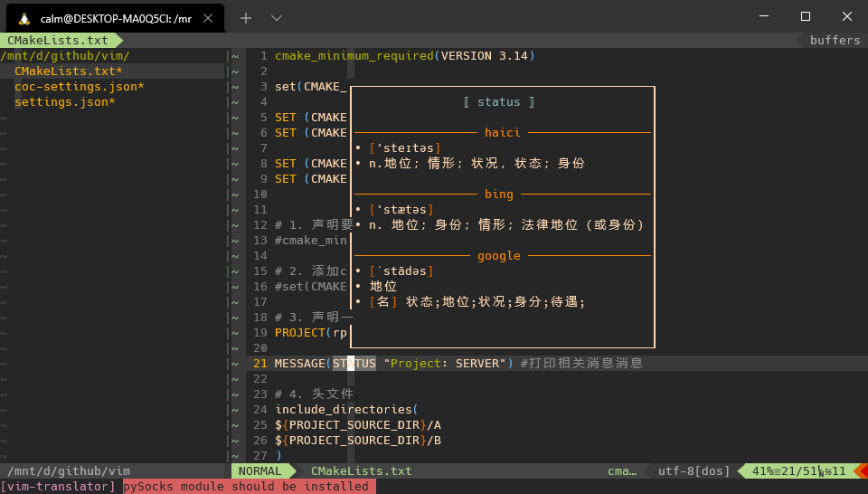The width and height of the screenshot is (868, 494).
Task: Close the terminal window
Action: click(x=847, y=16)
